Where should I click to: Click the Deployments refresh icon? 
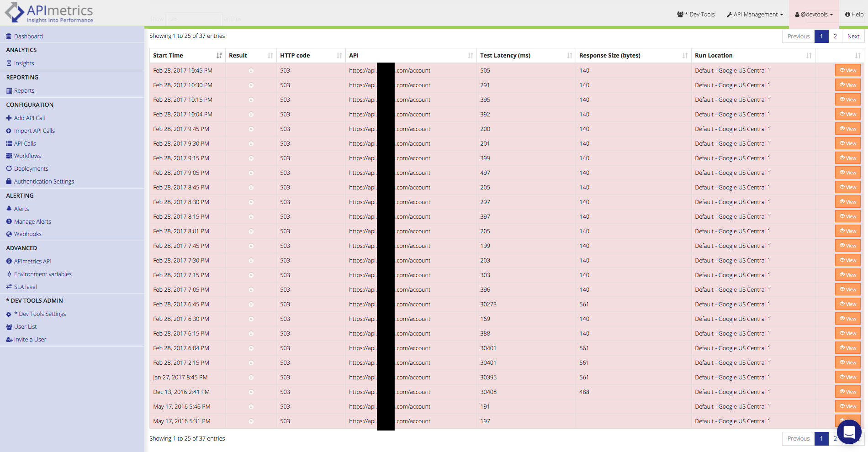pyautogui.click(x=9, y=168)
